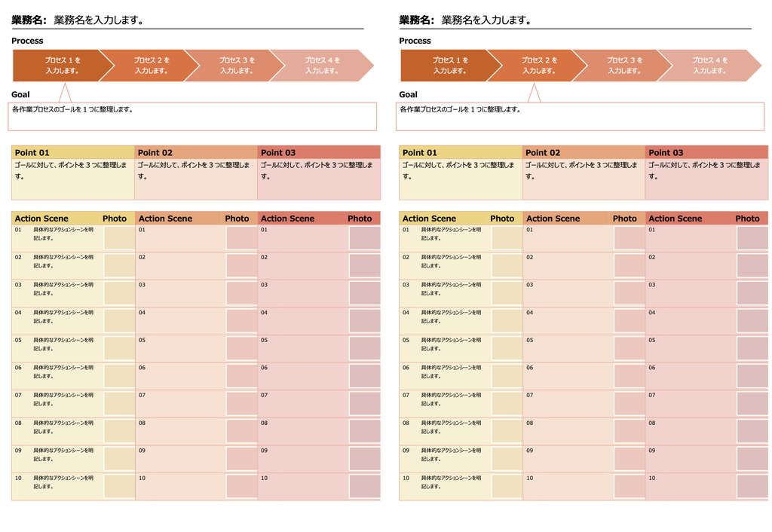Image resolution: width=772 pixels, height=532 pixels.
Task: Select Point 02 header on left page
Action: click(196, 152)
